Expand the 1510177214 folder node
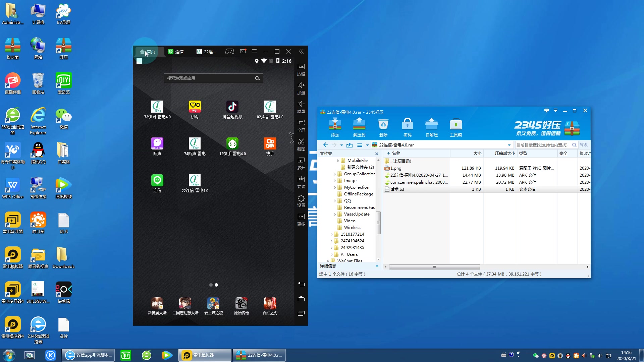 click(x=331, y=234)
